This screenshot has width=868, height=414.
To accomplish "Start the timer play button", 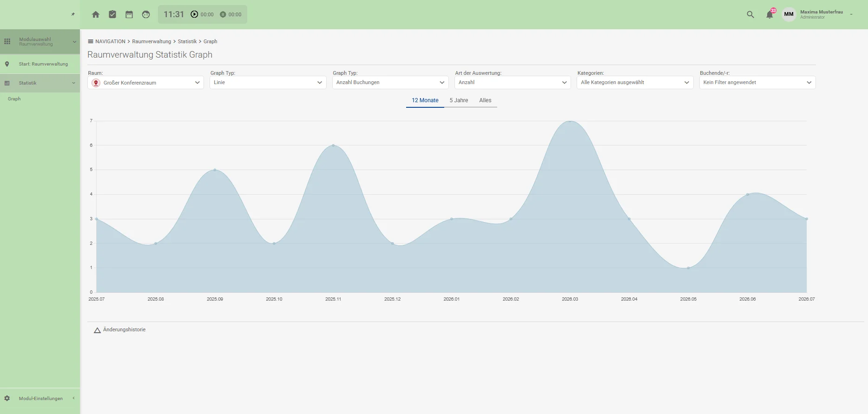I will 194,14.
